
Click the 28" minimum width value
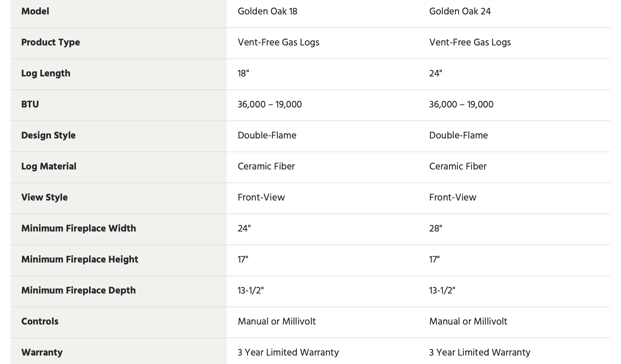click(436, 229)
